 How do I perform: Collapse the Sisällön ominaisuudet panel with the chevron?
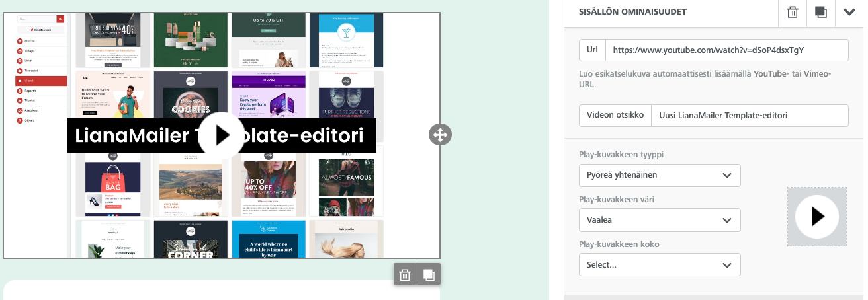pyautogui.click(x=849, y=13)
